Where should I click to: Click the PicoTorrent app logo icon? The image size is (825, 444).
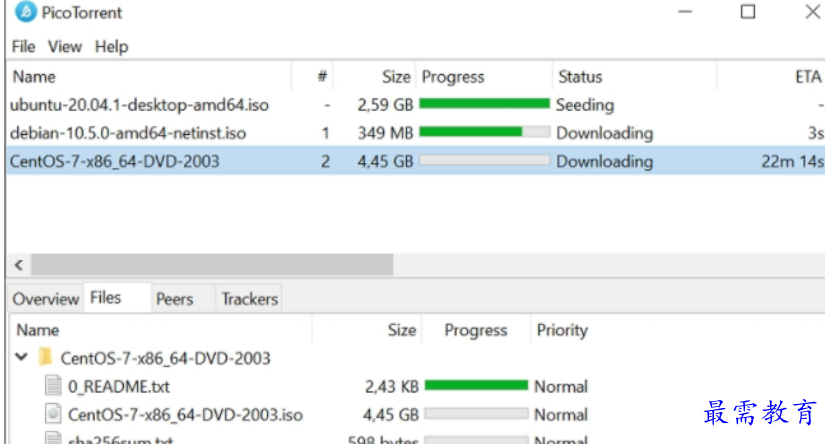click(26, 12)
